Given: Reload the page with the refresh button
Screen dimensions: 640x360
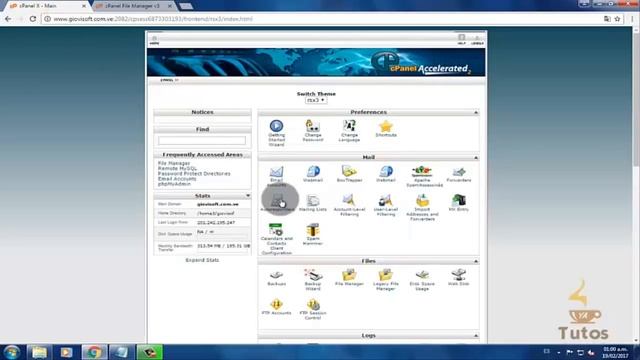Looking at the screenshot, I should point(33,19).
